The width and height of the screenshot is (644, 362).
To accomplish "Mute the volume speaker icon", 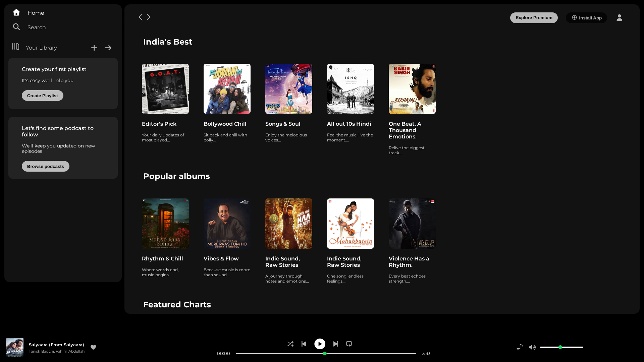I will 532,347.
